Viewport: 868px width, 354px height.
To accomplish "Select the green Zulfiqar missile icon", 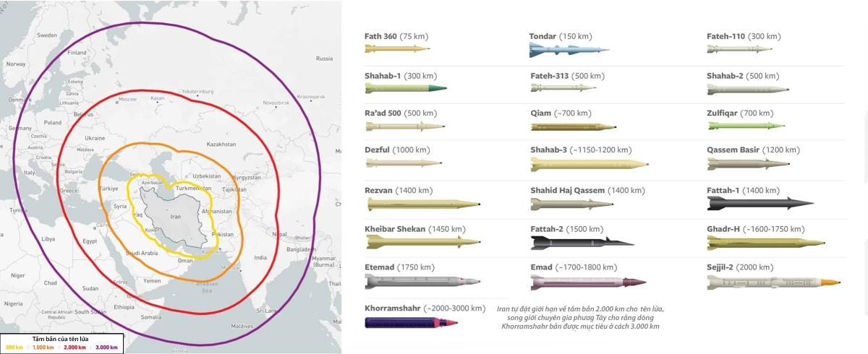I will [746, 126].
